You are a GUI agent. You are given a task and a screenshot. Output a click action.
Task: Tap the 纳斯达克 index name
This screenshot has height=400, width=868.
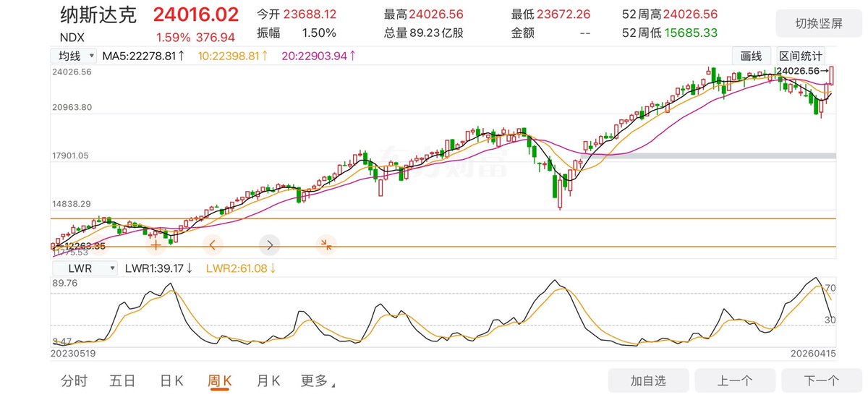(x=98, y=15)
